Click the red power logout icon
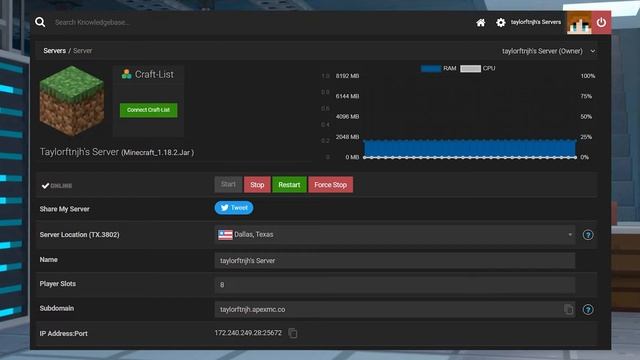 (x=601, y=22)
